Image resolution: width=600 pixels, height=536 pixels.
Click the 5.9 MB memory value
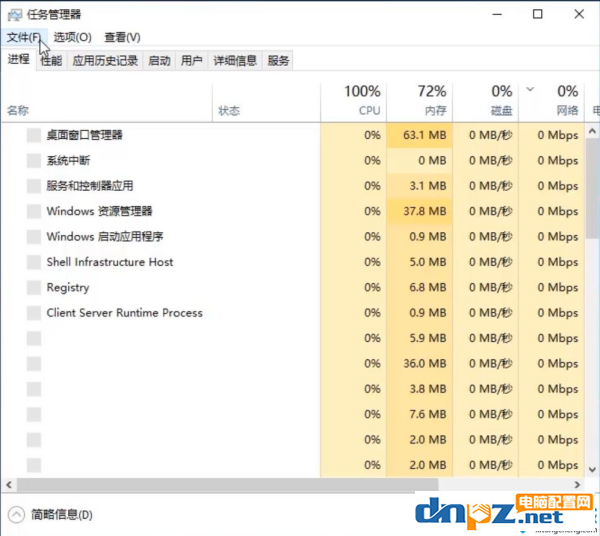428,338
